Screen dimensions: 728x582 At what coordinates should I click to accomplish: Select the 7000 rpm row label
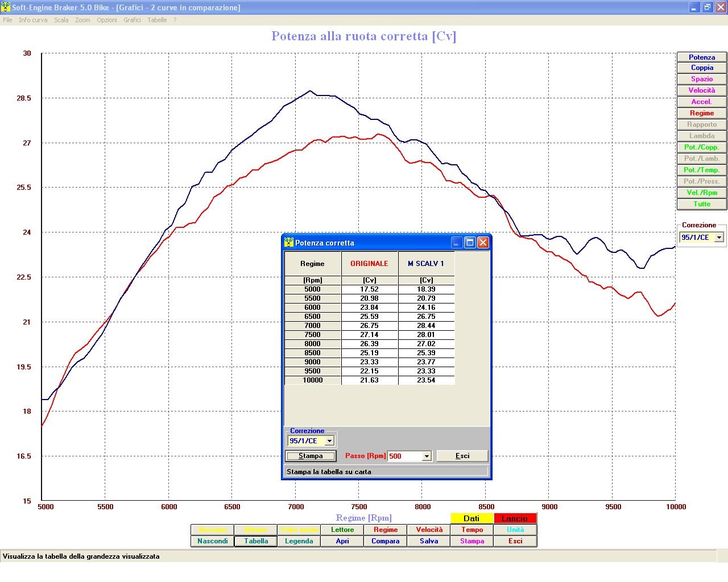tap(312, 326)
